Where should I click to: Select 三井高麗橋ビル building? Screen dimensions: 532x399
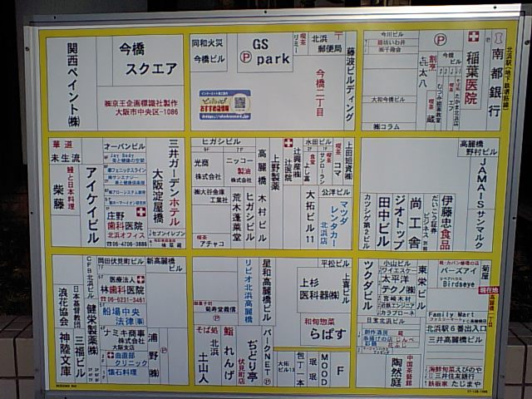455,339
